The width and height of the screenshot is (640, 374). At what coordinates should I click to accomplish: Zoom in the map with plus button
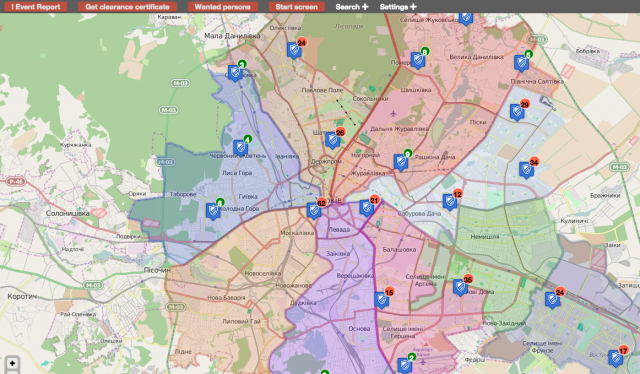(12, 363)
